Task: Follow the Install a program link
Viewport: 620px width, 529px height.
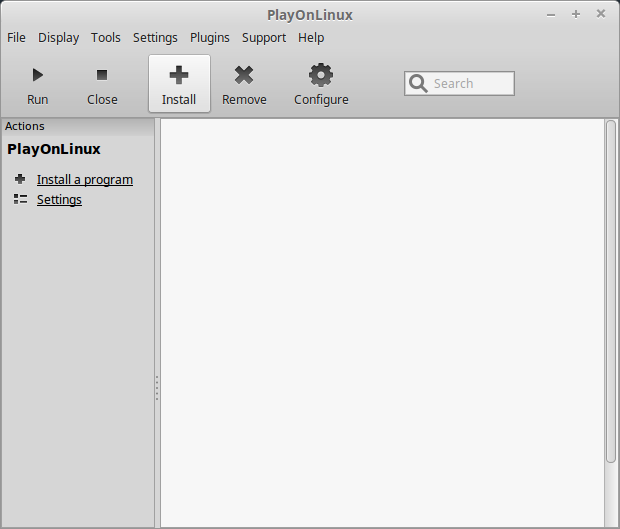Action: [x=85, y=179]
